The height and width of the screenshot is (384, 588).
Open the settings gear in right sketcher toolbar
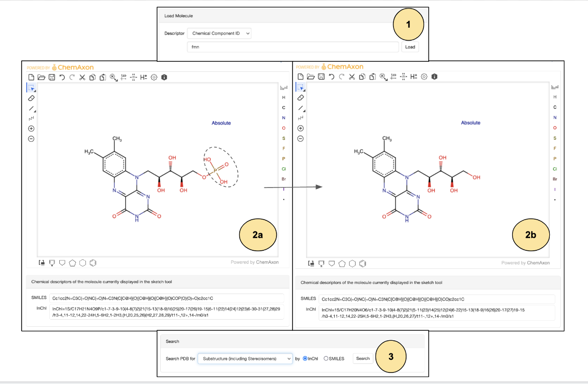point(424,77)
